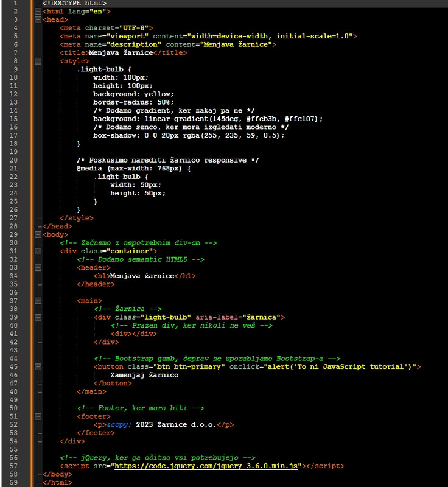Click the "Prazen div, ker nikoli ne veš" comment
Viewport: 448px width, 487px height.
[x=192, y=326]
